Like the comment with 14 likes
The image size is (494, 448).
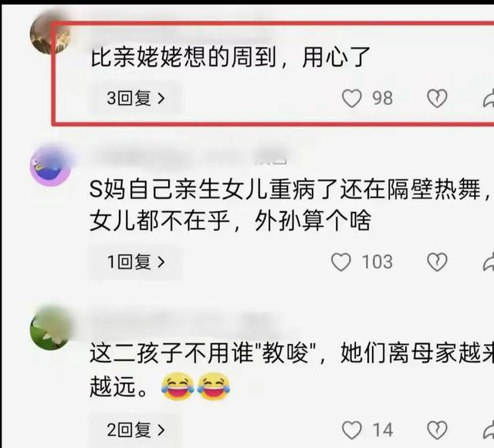pyautogui.click(x=352, y=430)
